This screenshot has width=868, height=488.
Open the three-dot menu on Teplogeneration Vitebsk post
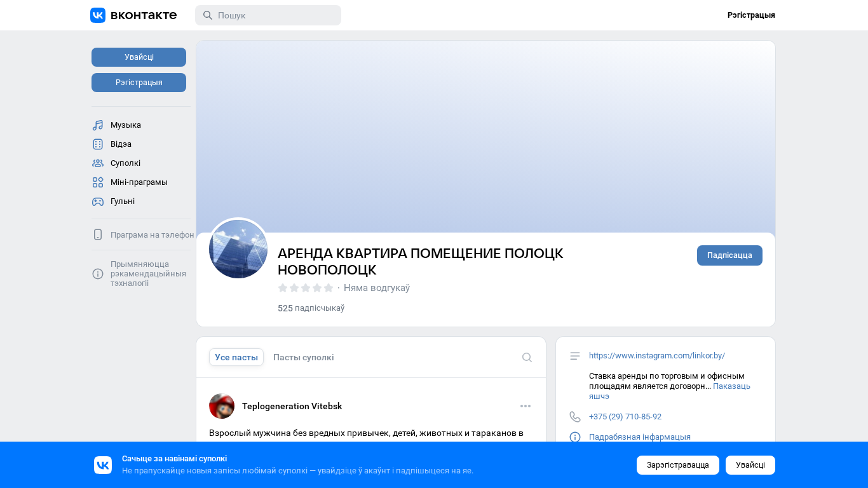(x=526, y=406)
